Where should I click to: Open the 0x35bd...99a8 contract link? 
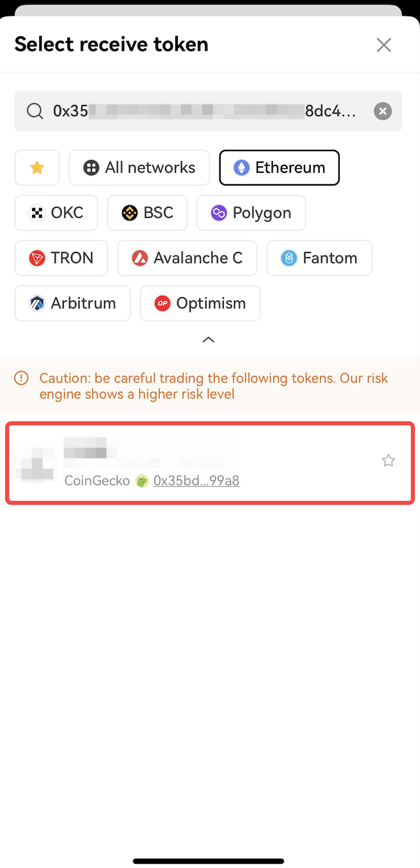coord(196,480)
